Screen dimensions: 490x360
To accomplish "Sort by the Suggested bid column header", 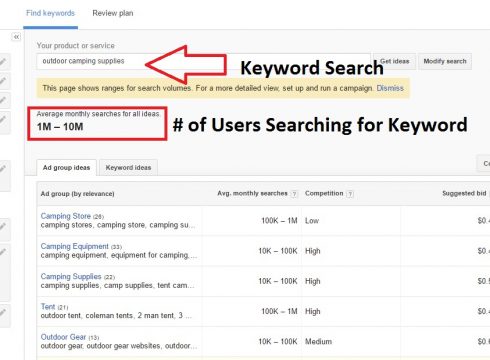I will [x=464, y=193].
